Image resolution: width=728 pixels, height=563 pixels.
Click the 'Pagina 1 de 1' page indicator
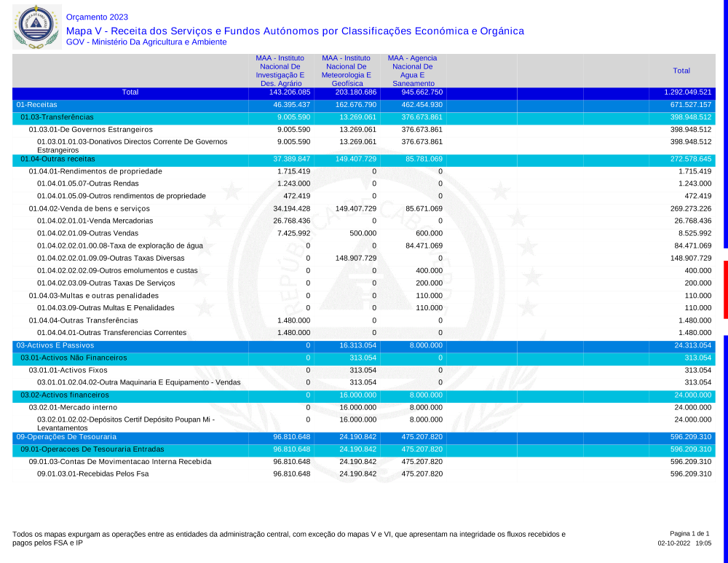689,534
